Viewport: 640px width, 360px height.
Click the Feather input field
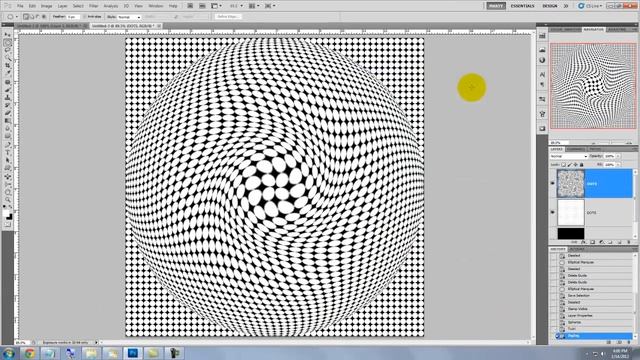click(73, 17)
